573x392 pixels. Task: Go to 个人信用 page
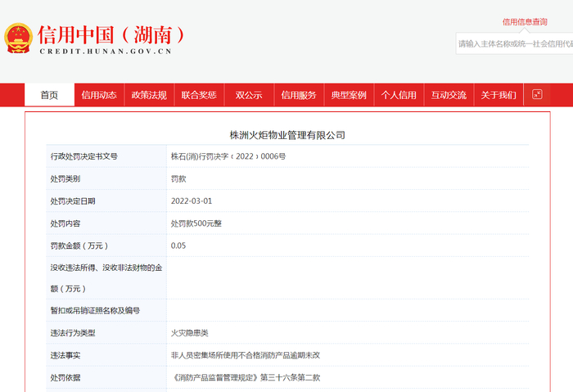point(399,95)
